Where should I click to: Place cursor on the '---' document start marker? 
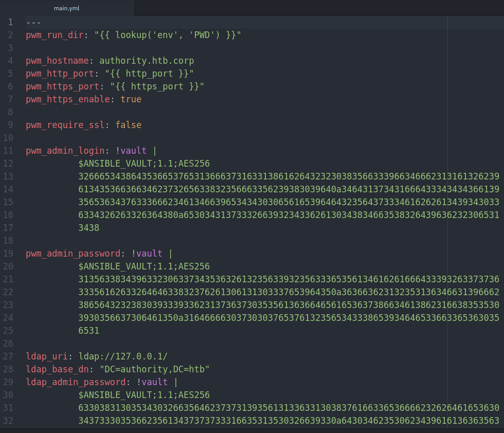[33, 23]
